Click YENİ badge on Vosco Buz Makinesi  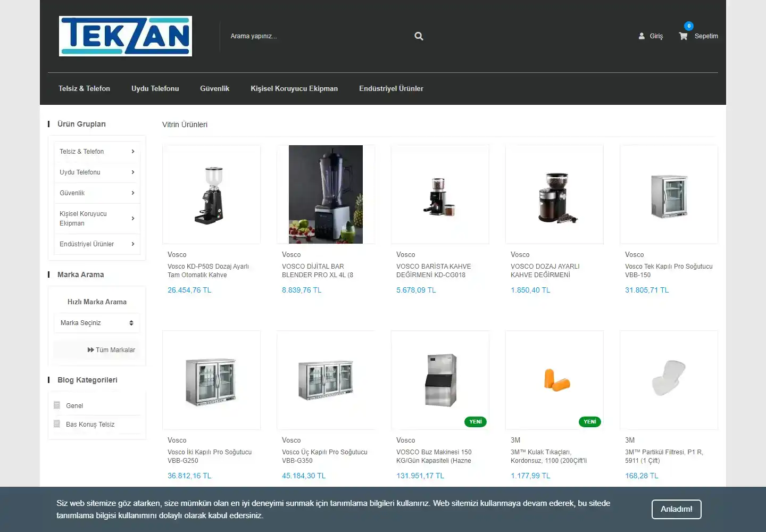(x=476, y=422)
